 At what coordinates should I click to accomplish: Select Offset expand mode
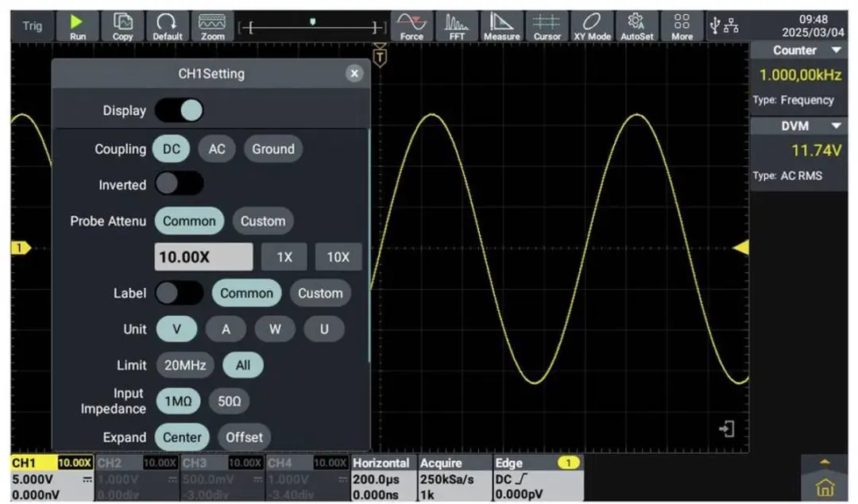[244, 437]
